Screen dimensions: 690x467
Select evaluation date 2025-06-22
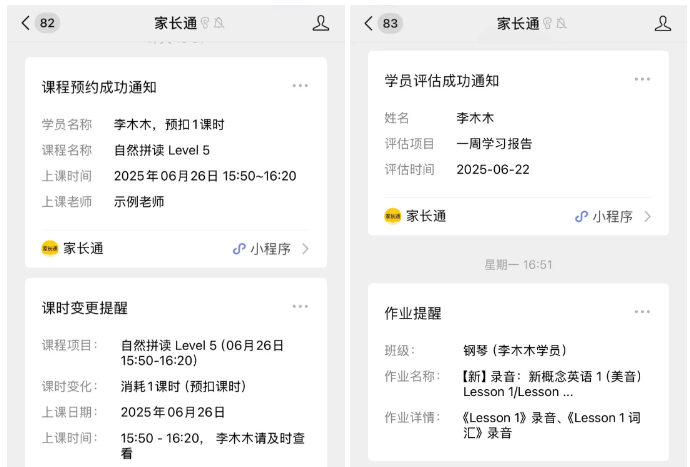[493, 169]
